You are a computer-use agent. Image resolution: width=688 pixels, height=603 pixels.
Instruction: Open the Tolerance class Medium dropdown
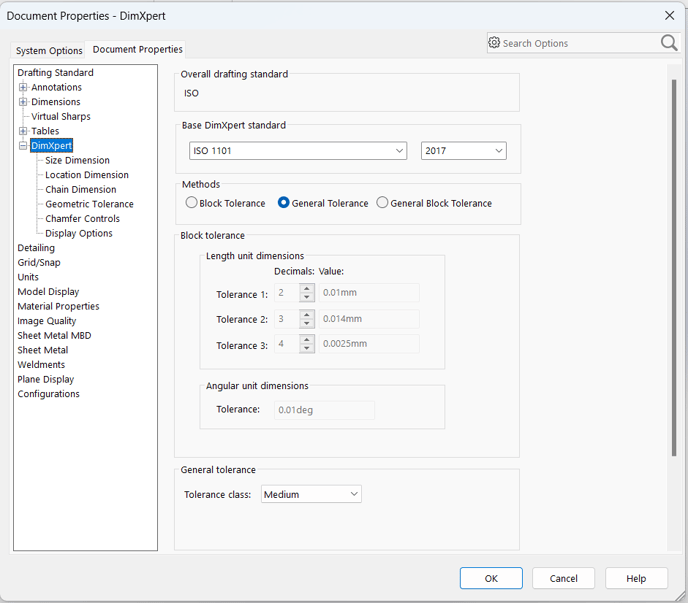pyautogui.click(x=311, y=494)
